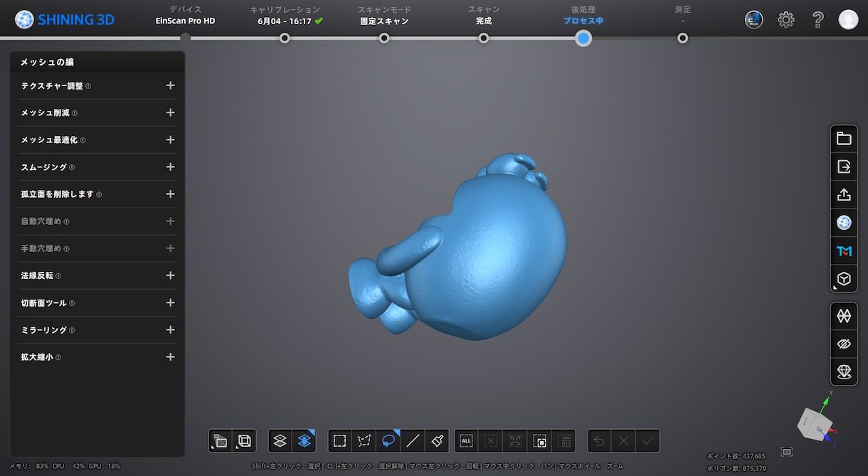Screen dimensions: 868x476
Task: Go to 測定 step node
Action: (x=683, y=38)
